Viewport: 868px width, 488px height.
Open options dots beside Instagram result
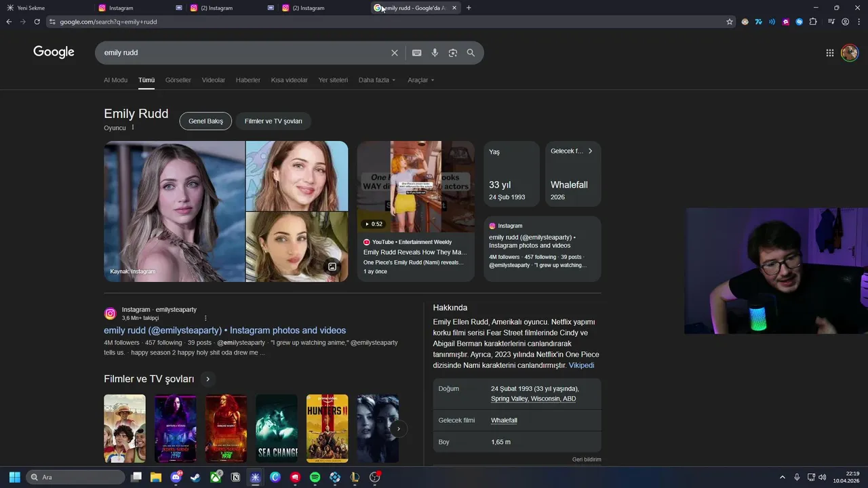[205, 318]
